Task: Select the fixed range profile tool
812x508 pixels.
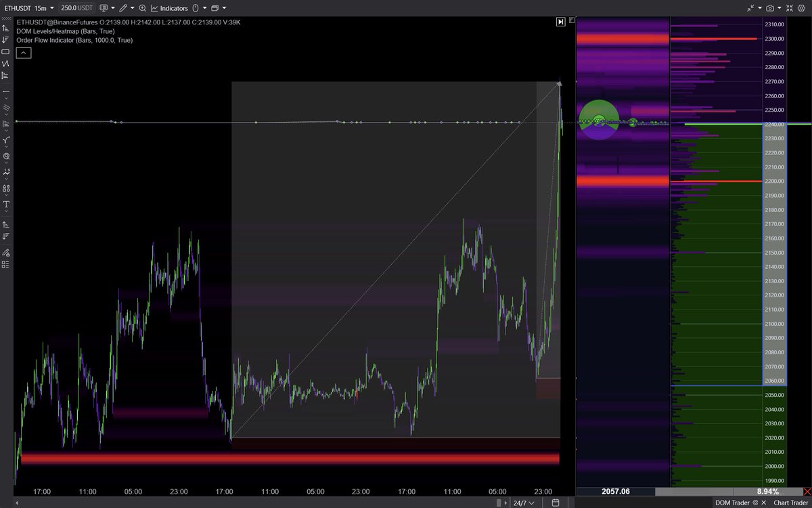Action: pos(5,123)
